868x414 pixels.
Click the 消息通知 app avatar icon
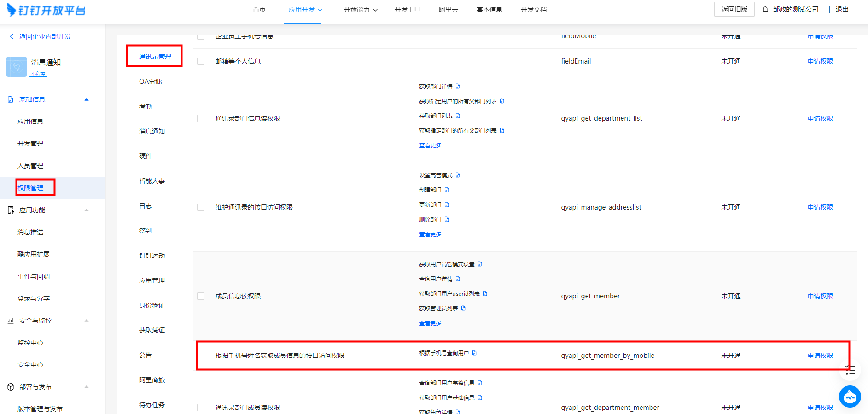[17, 67]
